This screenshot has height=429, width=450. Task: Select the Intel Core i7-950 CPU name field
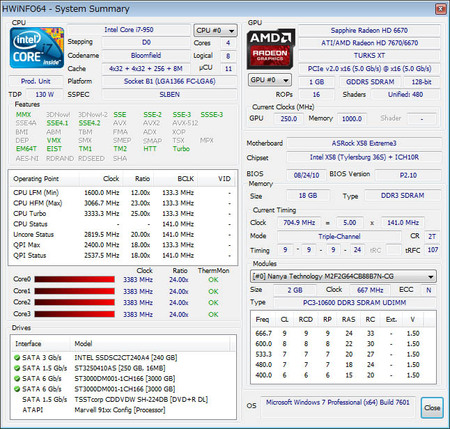point(129,30)
